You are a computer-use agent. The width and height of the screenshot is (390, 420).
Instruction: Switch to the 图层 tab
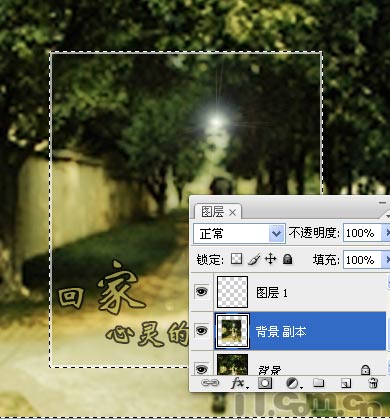coord(212,212)
